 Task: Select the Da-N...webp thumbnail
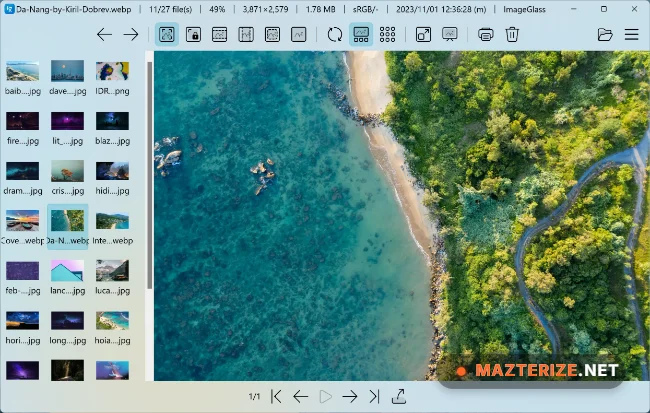[x=68, y=227]
